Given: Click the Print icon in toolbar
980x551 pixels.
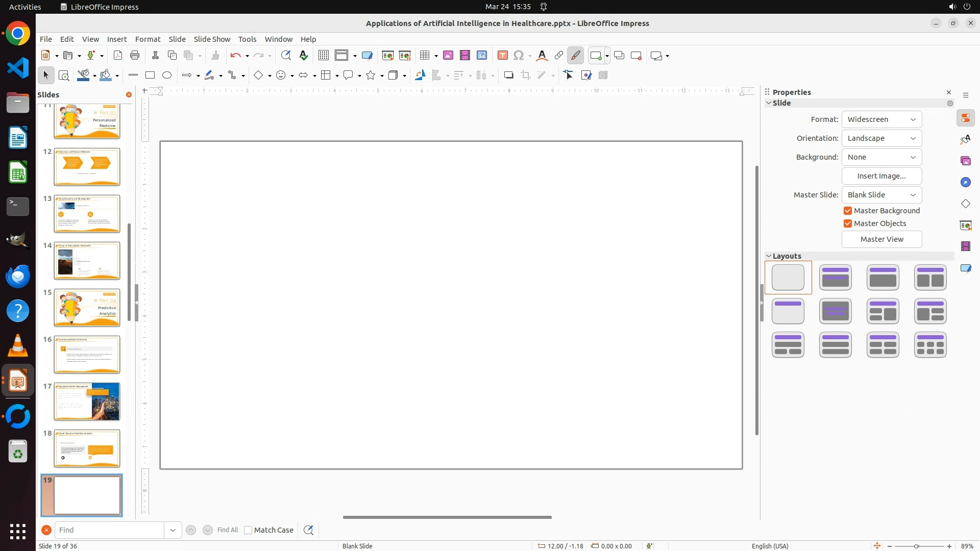Looking at the screenshot, I should pos(135,56).
